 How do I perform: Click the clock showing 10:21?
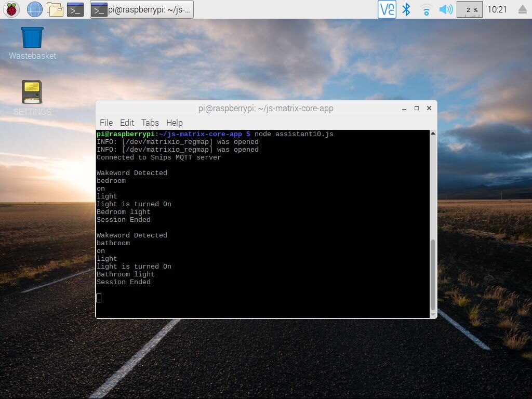[497, 9]
